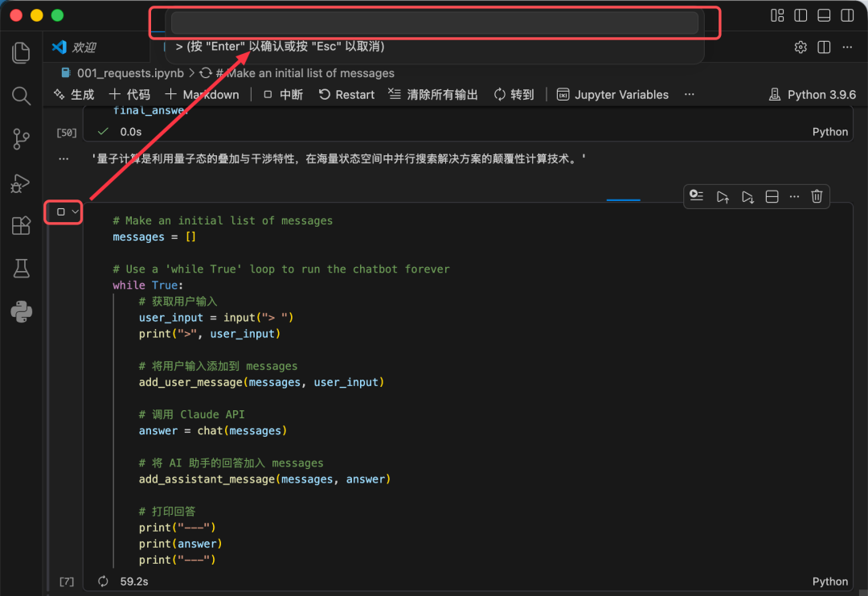Click the 59.2s execution timer
Viewport: 868px width, 596px height.
coord(134,582)
